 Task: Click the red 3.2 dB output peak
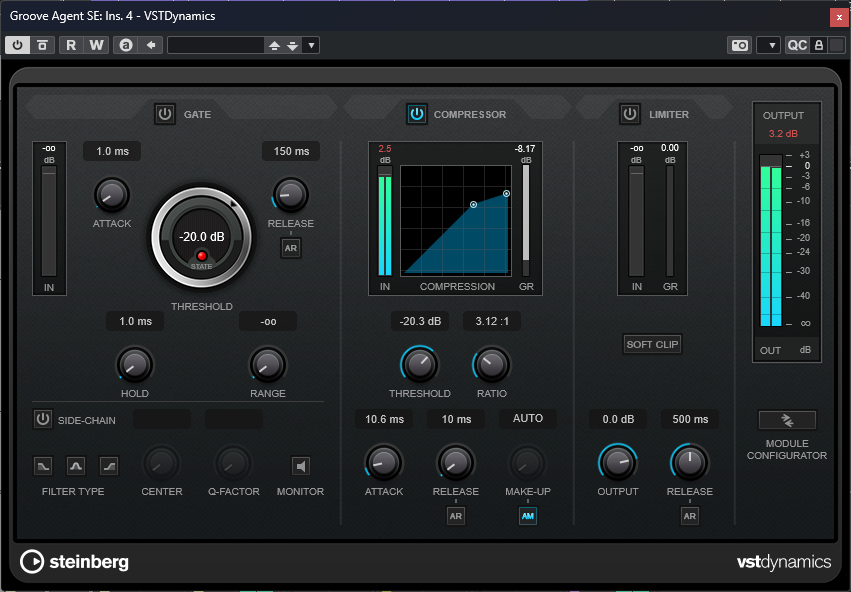[x=783, y=134]
